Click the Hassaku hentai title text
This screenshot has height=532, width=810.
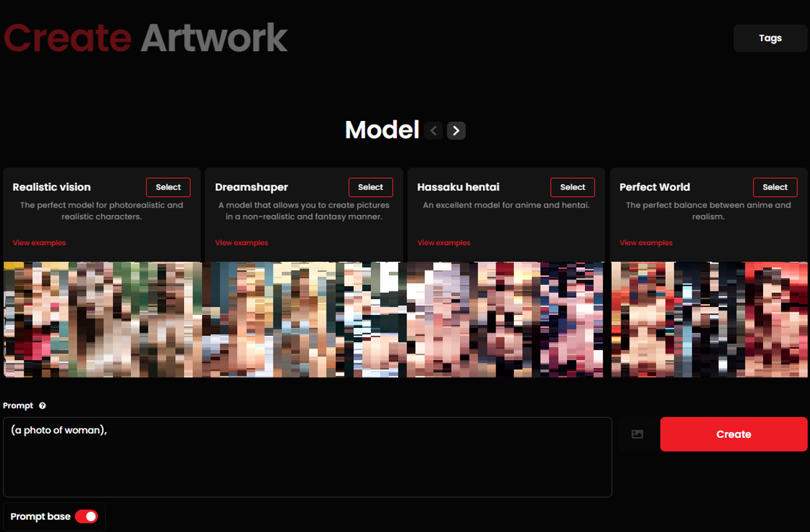458,187
